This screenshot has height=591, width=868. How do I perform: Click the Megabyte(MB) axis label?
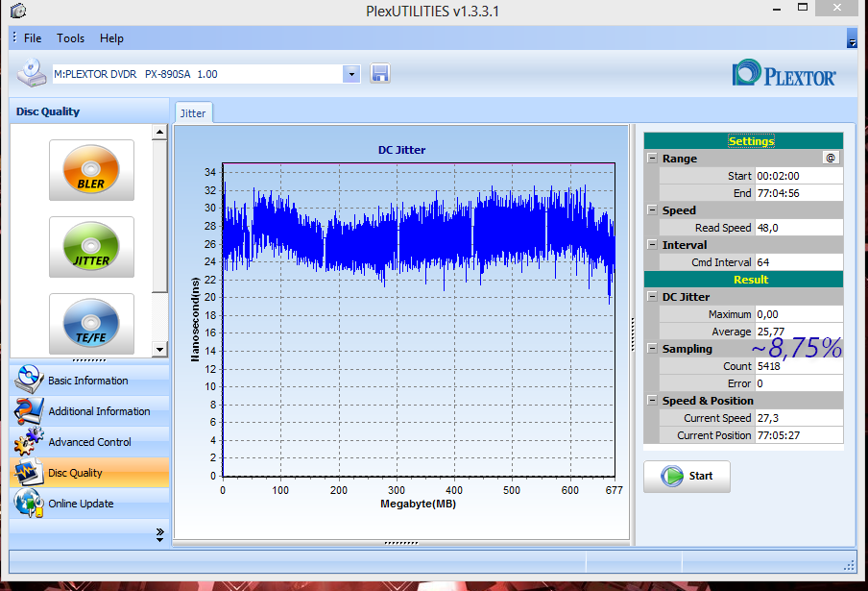tap(418, 504)
